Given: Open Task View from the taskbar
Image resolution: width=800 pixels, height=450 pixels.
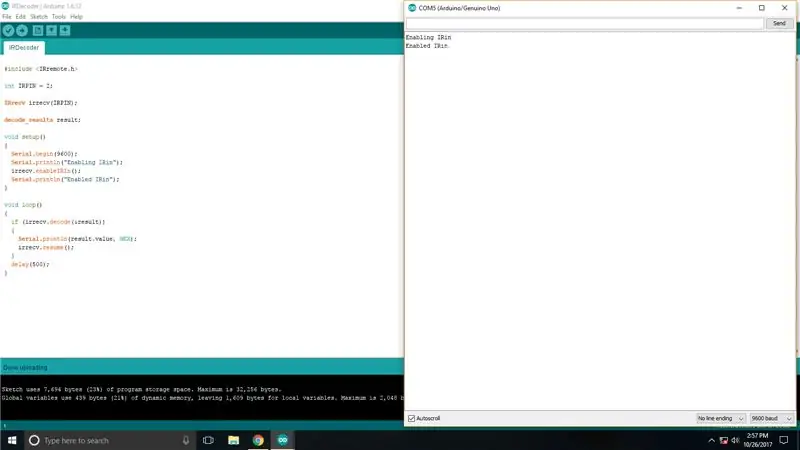Looking at the screenshot, I should [x=208, y=440].
